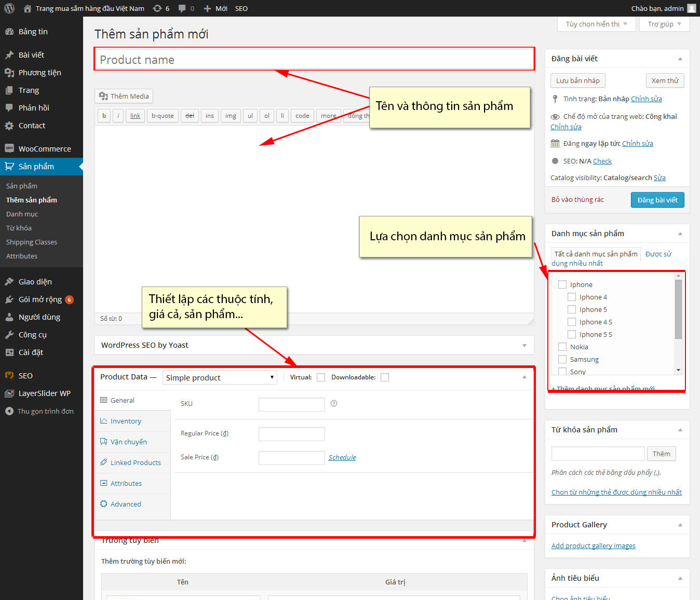The width and height of the screenshot is (700, 600).
Task: Open site home icon in admin bar
Action: tap(28, 8)
